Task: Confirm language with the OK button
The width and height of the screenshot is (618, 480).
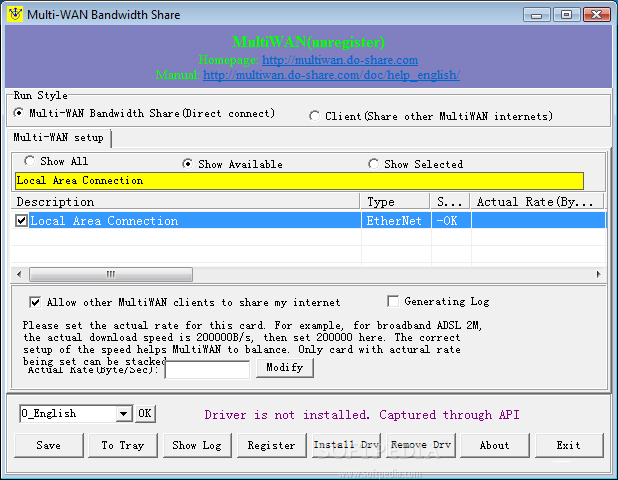Action: [145, 413]
